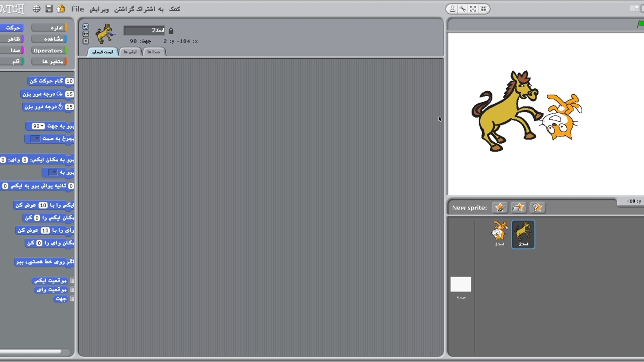Select the grow sprite tool
This screenshot has height=362, width=644.
(473, 9)
